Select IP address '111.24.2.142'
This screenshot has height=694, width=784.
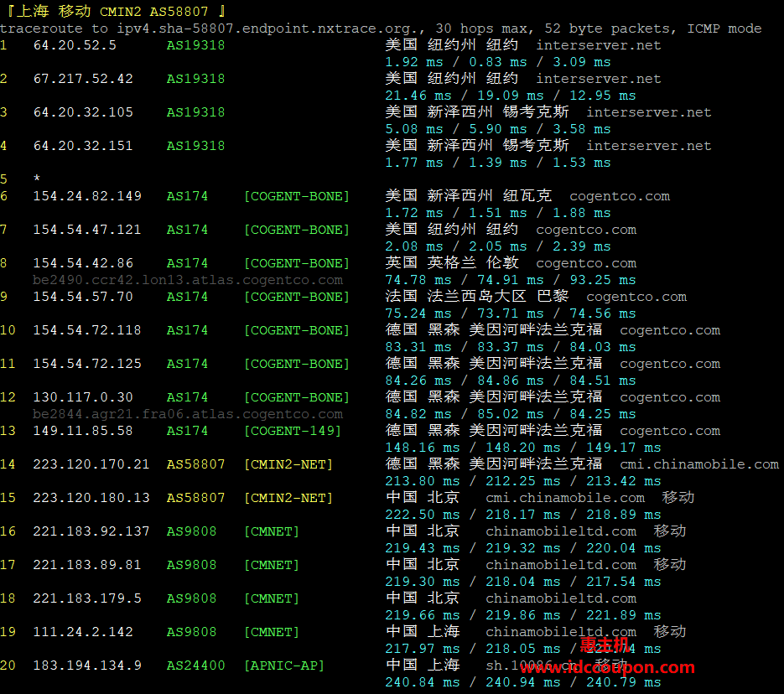83,631
